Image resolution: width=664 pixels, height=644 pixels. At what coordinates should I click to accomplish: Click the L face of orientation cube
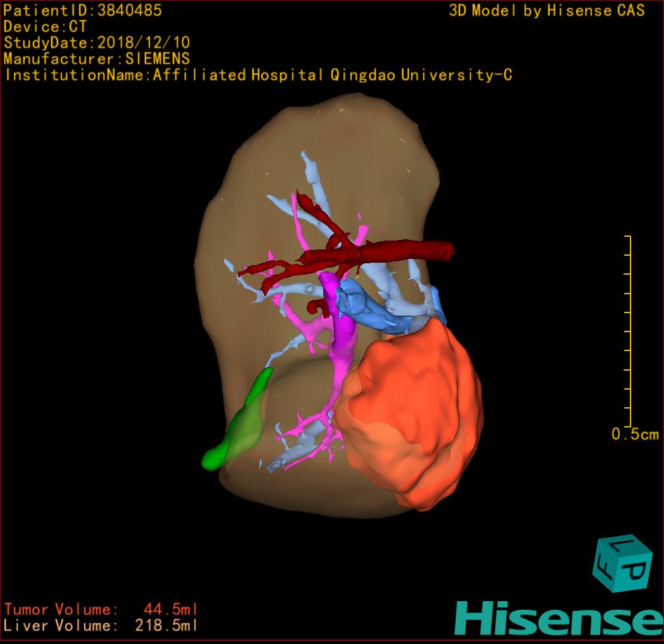[625, 546]
